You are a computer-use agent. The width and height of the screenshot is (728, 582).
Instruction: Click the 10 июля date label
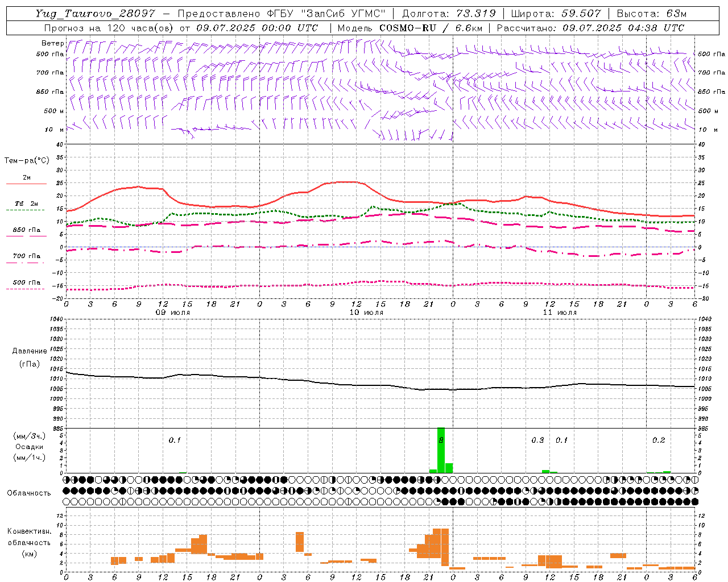(366, 313)
